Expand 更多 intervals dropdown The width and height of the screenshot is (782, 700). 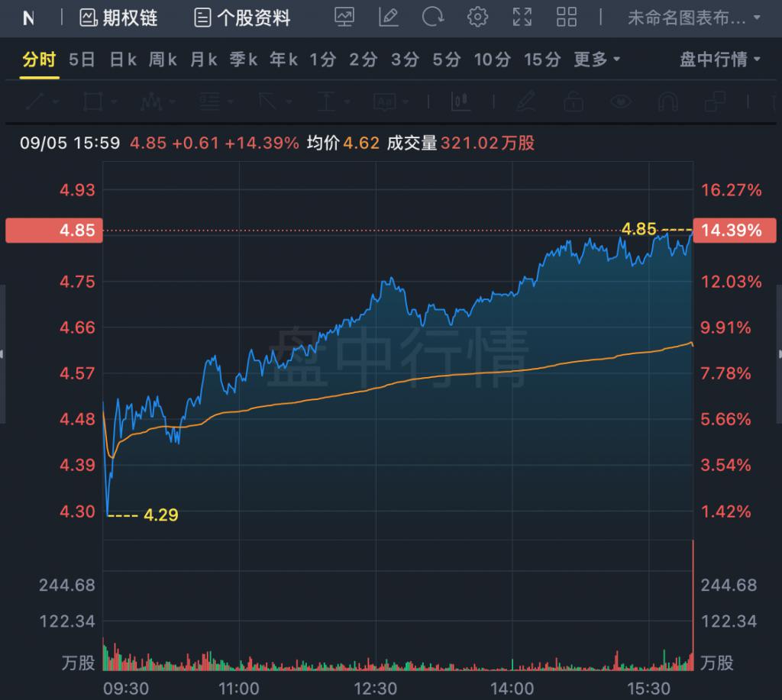[x=596, y=60]
